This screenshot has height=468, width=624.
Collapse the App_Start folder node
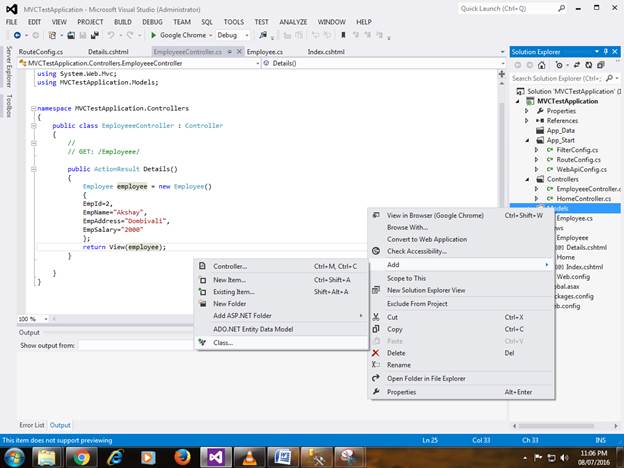[x=527, y=140]
